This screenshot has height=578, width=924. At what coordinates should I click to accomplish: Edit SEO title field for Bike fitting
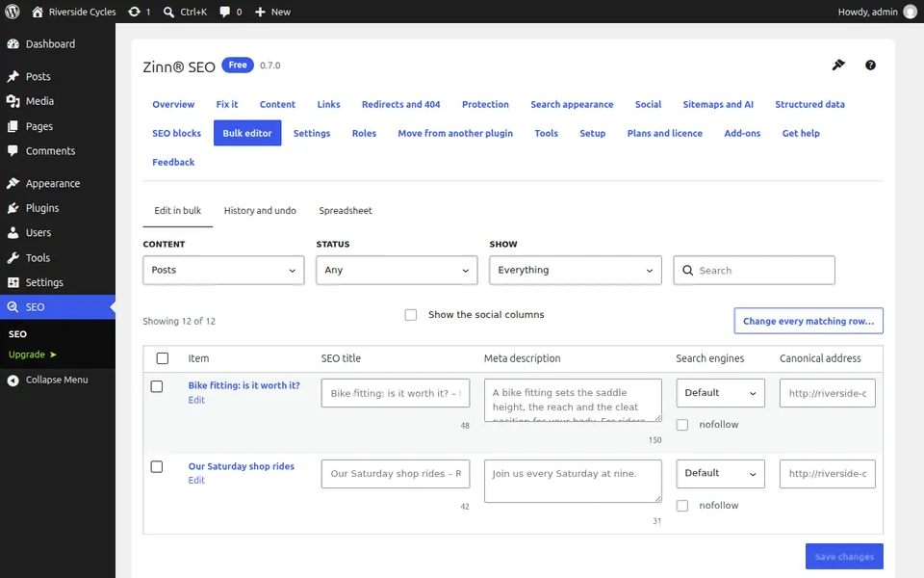[x=396, y=393]
